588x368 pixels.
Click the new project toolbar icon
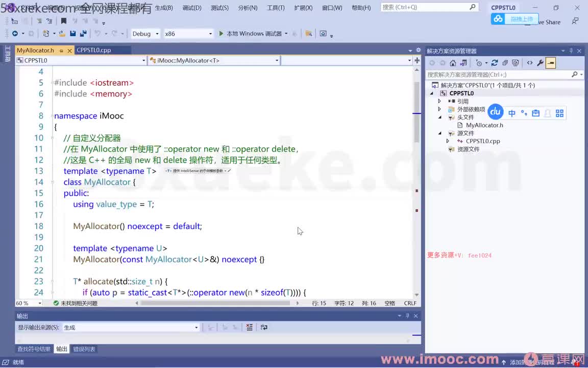pos(45,33)
